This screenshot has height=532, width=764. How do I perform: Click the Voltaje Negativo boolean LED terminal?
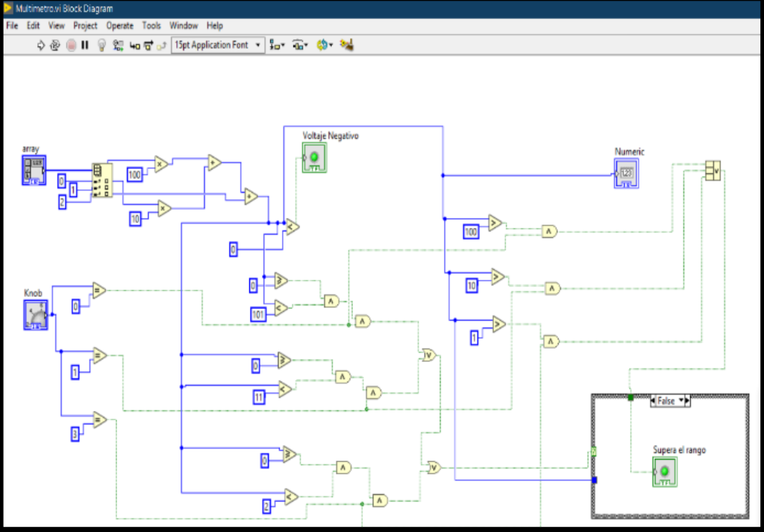coord(316,157)
